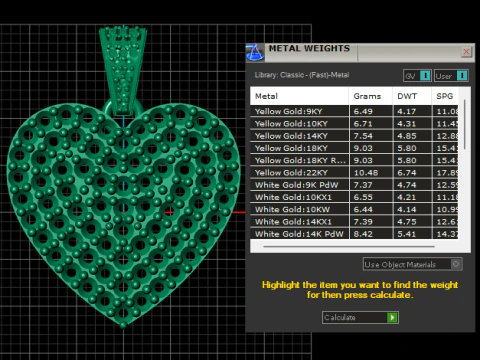The image size is (480, 360).
Task: Select the White Gold:10KW row
Action: 354,209
